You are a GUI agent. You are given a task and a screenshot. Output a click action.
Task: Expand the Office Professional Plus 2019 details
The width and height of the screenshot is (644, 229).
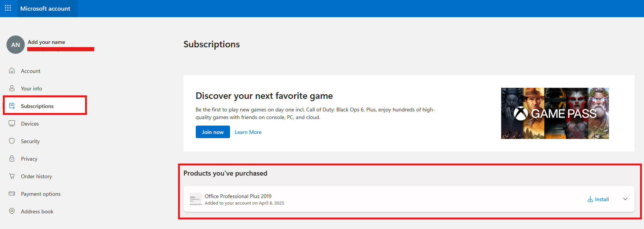point(625,199)
